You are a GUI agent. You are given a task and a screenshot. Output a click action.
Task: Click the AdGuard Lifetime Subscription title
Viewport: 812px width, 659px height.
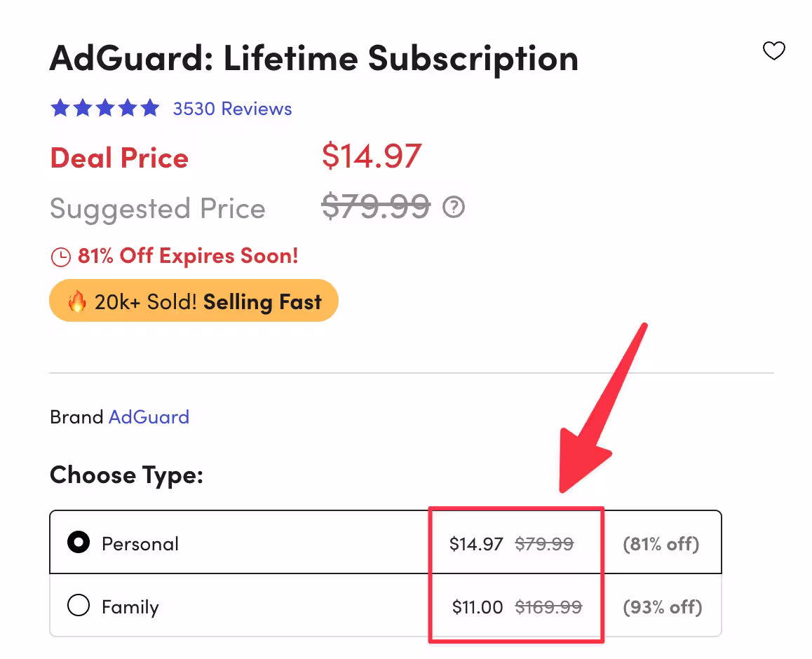tap(313, 59)
